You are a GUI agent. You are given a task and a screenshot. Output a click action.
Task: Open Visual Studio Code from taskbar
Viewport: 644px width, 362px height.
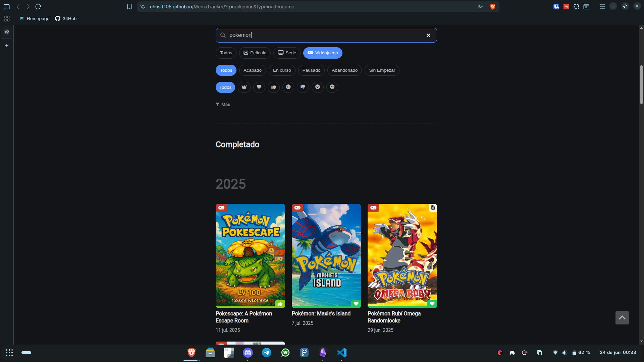tap(342, 353)
